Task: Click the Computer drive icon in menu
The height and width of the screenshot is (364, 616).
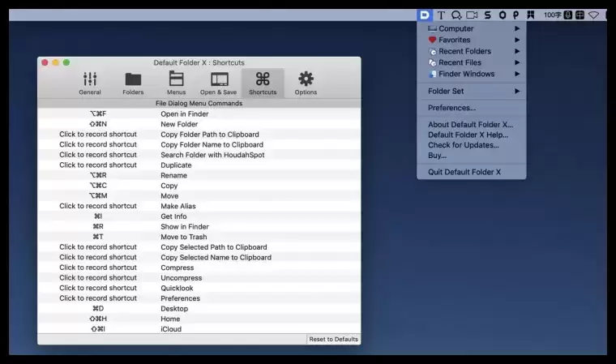Action: [x=432, y=28]
